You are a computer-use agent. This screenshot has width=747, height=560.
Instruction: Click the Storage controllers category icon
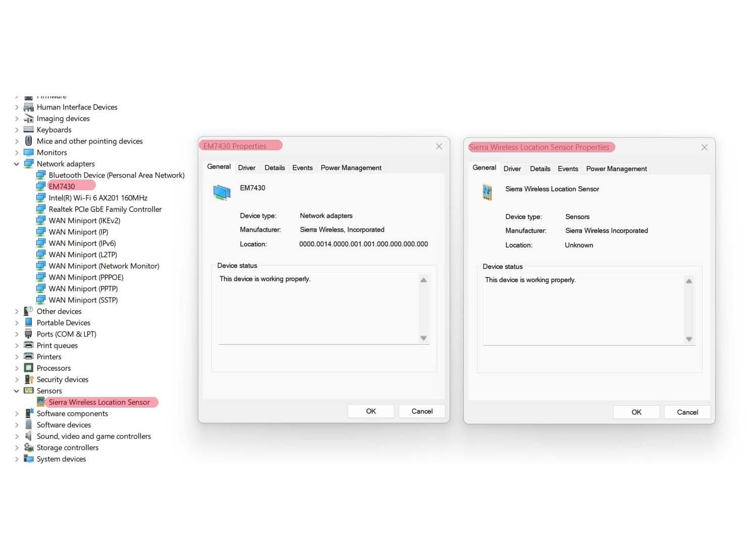(29, 447)
